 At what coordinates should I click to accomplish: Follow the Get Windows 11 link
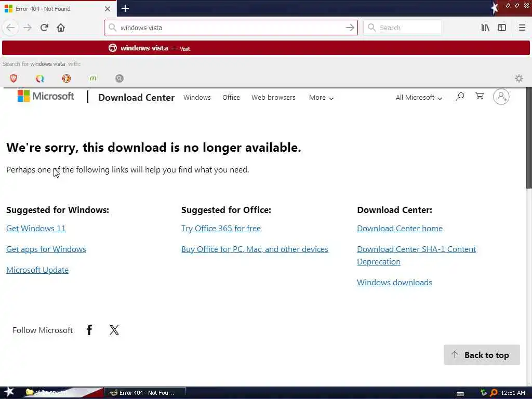36,229
